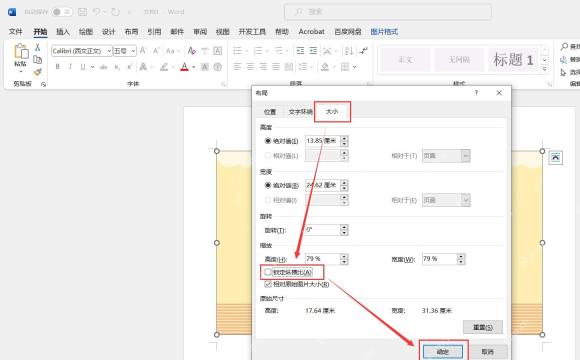Viewport: 580px width, 360px height.
Task: Click the Cancel button in the Layout dialog
Action: pyautogui.click(x=488, y=351)
